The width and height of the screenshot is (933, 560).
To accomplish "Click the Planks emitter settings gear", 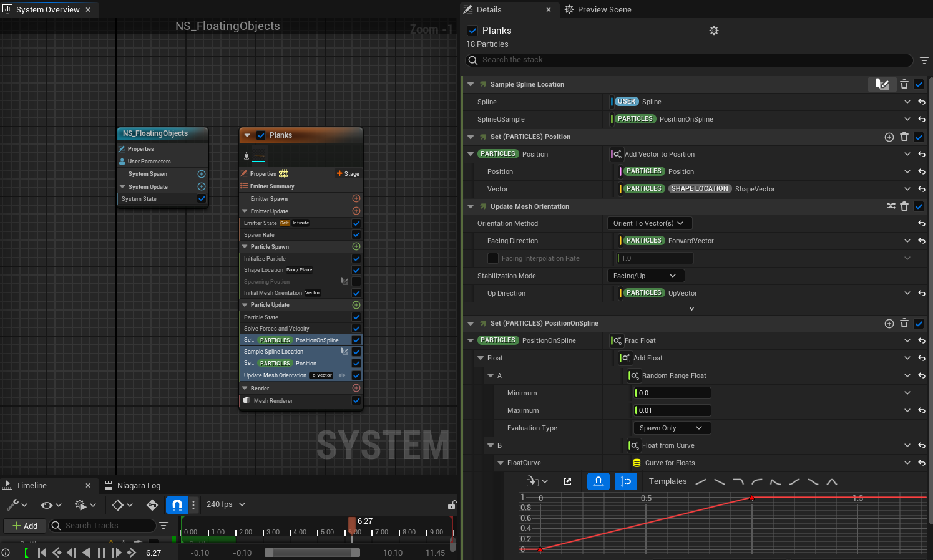I will point(714,31).
